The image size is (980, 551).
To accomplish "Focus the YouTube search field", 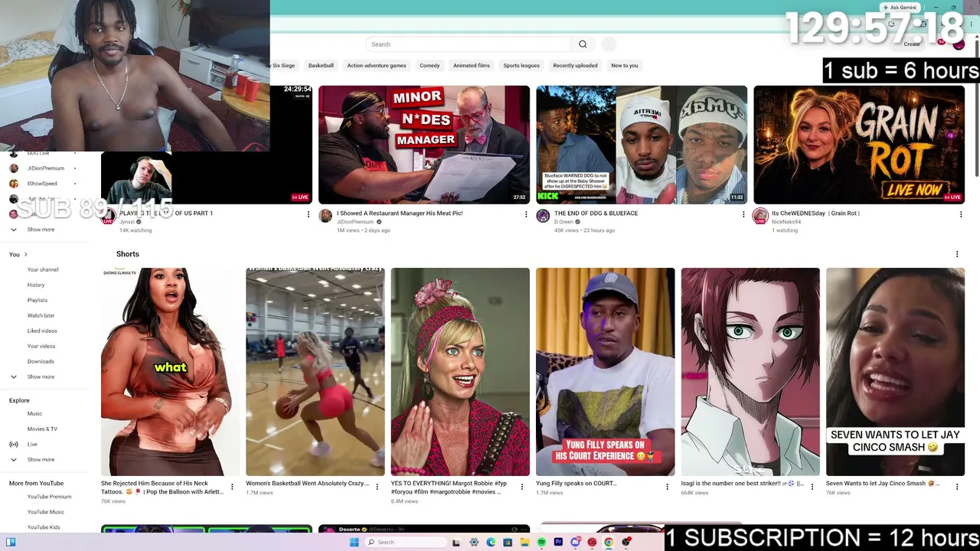I will tap(469, 44).
